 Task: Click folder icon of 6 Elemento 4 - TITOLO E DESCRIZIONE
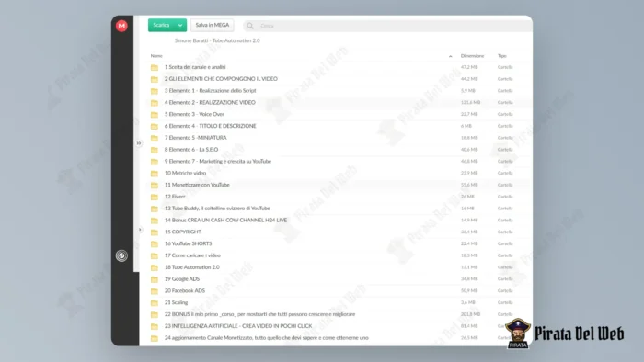click(155, 126)
